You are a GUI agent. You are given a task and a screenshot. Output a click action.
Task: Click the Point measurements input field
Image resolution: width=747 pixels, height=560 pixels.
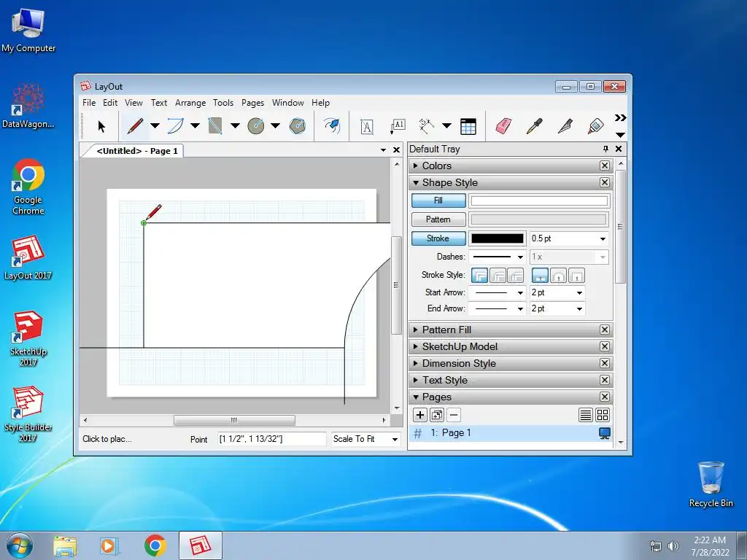271,439
